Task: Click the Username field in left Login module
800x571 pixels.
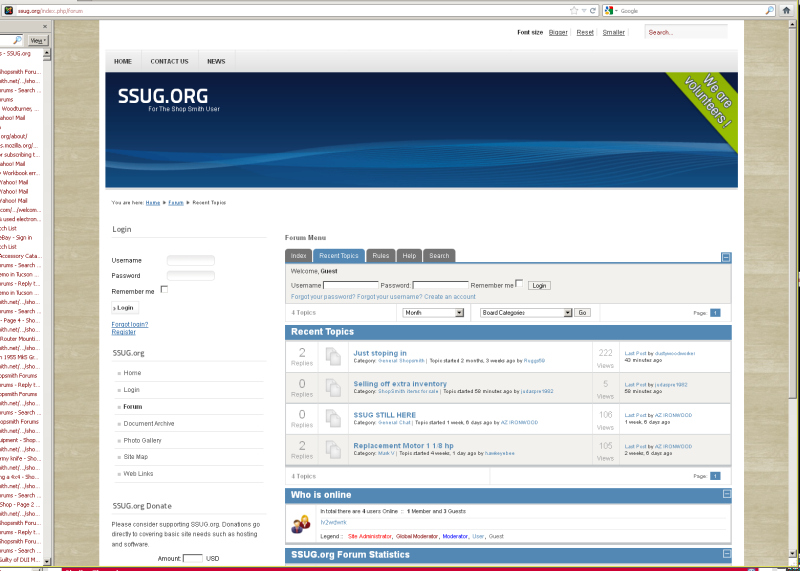Action: coord(191,260)
